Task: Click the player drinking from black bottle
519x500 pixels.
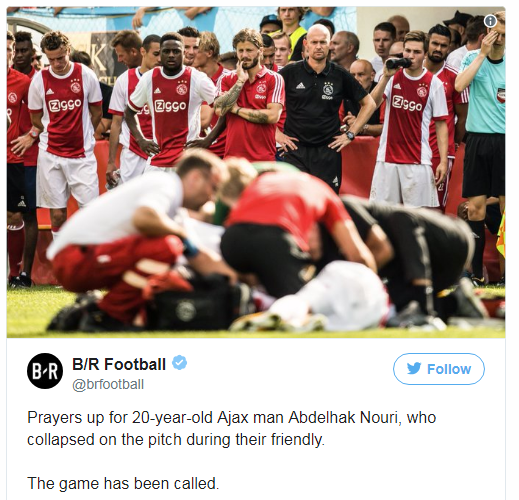Action: point(410,120)
